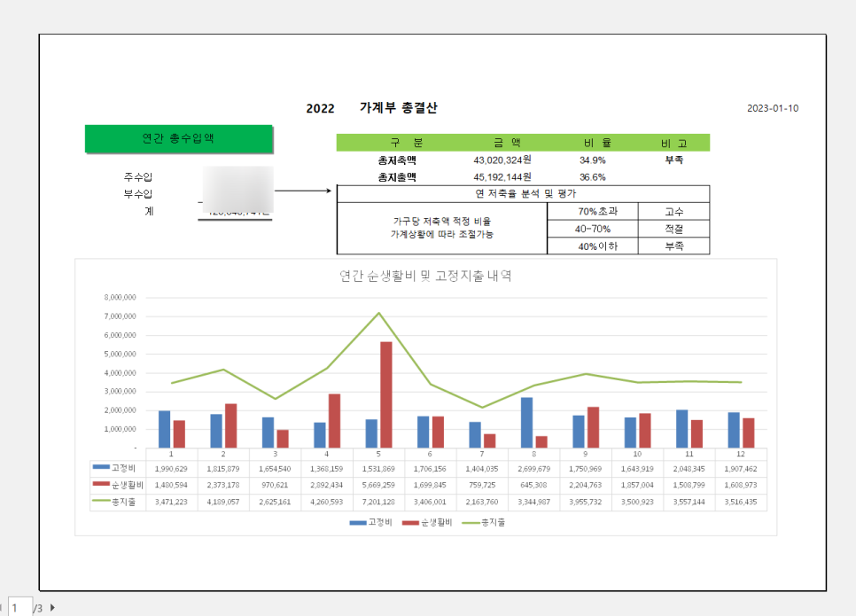Select the '총지출액' row label

(397, 177)
